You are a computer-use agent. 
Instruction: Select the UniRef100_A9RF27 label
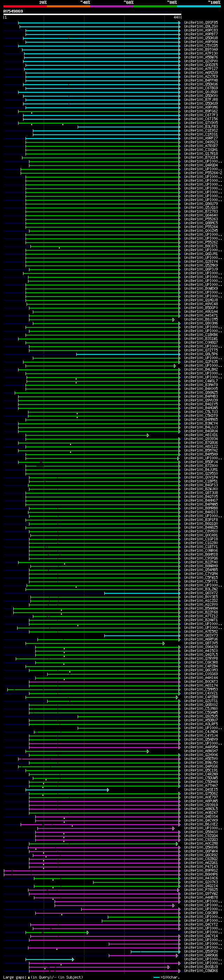[x=201, y=138]
